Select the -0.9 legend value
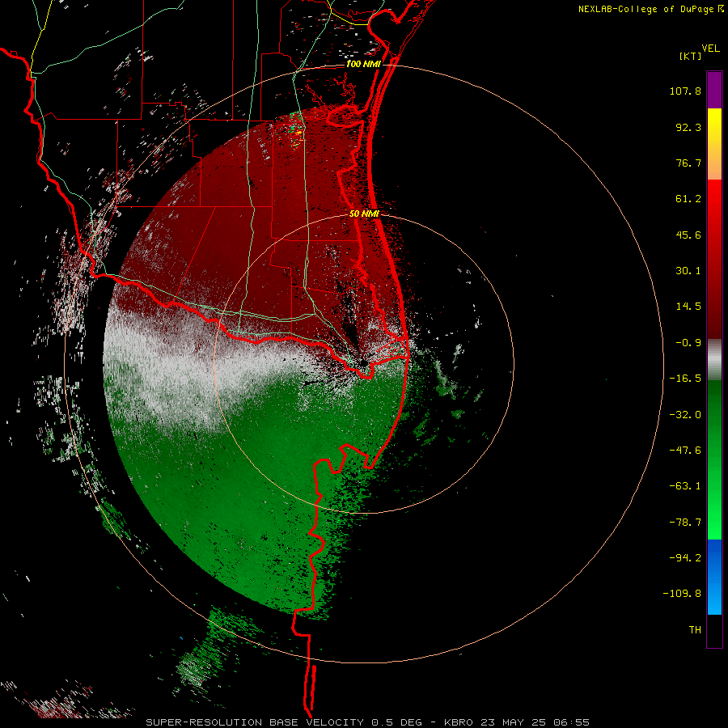Viewport: 728px width, 728px height. pos(688,343)
